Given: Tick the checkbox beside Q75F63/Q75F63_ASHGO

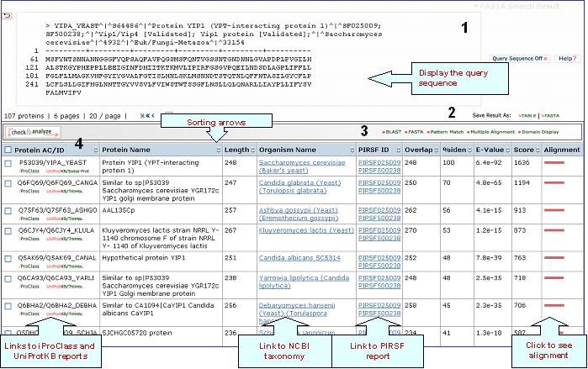Looking at the screenshot, I should [8, 211].
